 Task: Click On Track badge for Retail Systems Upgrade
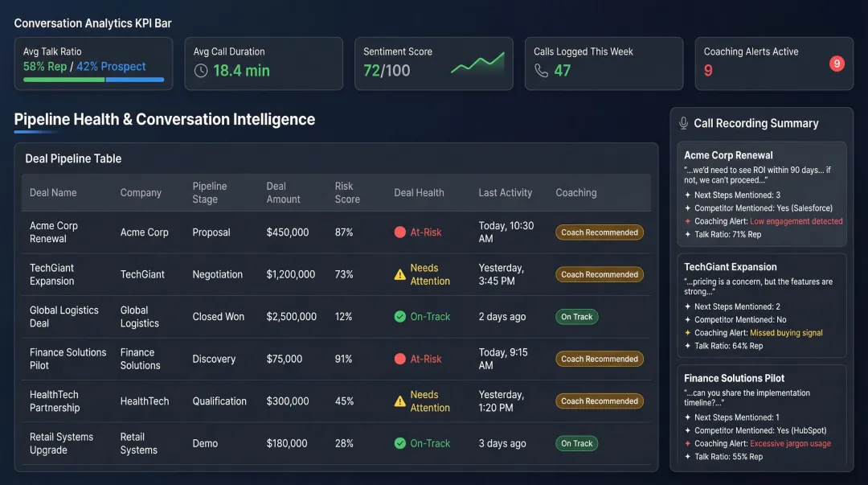click(576, 443)
